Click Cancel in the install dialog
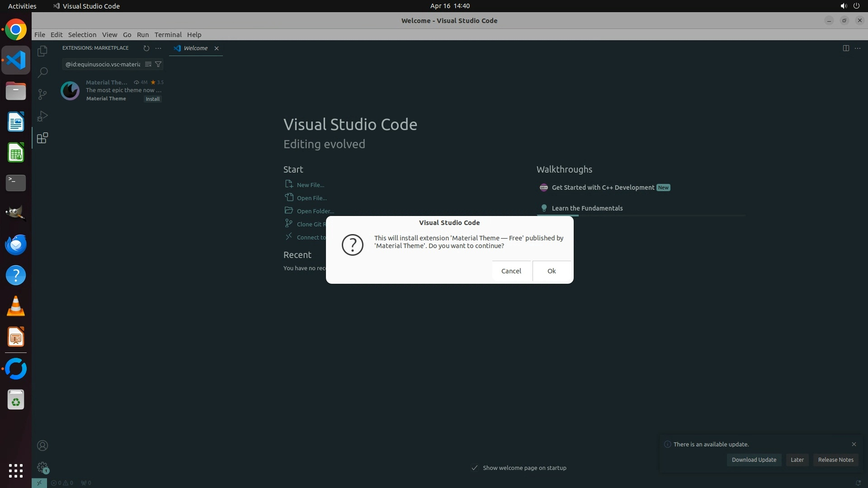Viewport: 868px width, 488px height. [x=511, y=271]
